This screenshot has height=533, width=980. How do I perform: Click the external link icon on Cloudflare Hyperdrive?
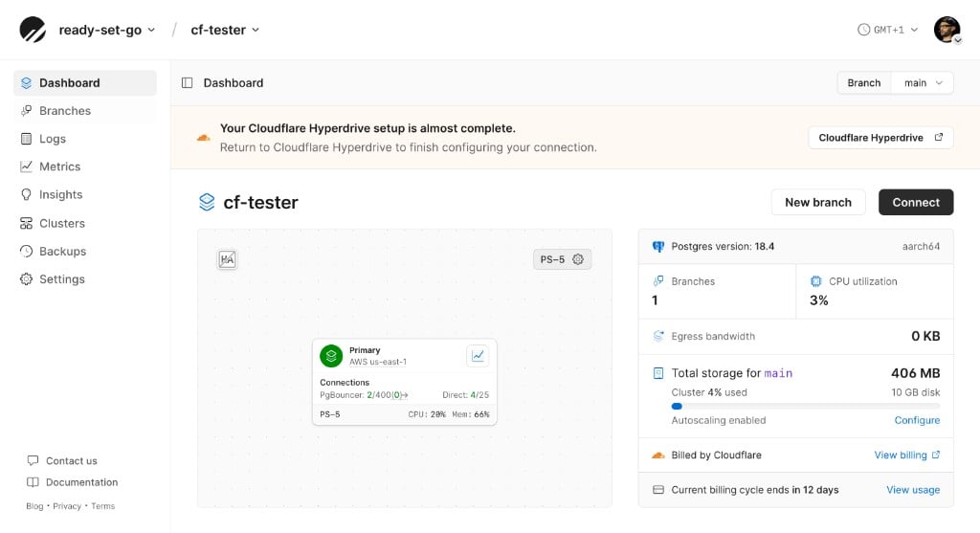click(939, 138)
